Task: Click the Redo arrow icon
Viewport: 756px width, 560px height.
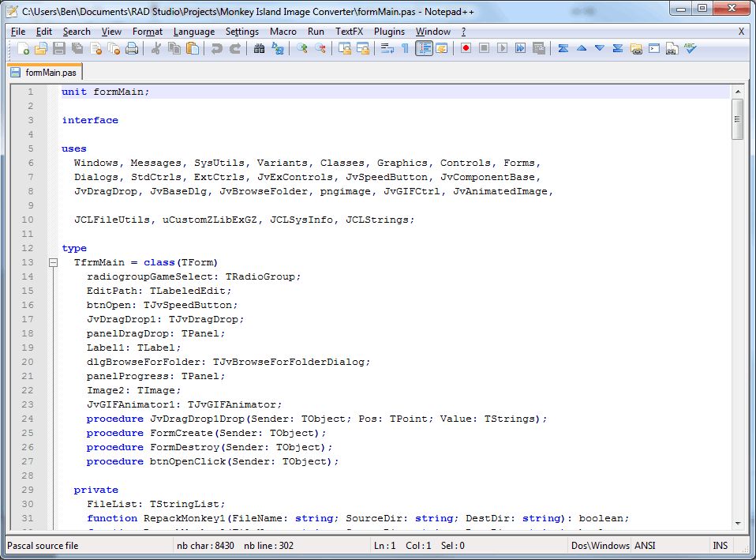Action: pyautogui.click(x=235, y=48)
